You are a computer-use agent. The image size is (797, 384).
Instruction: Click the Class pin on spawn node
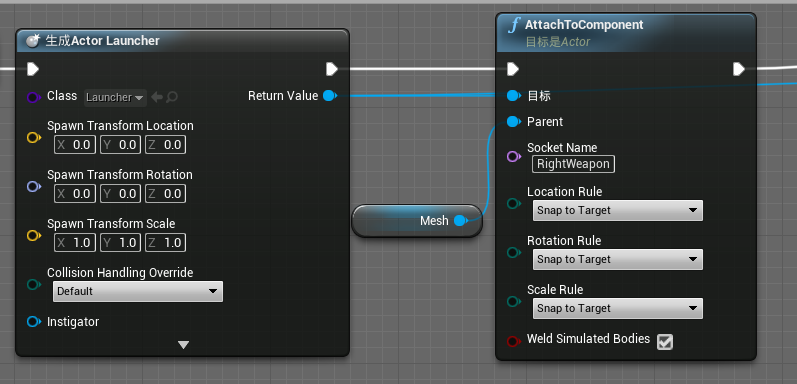click(x=34, y=97)
